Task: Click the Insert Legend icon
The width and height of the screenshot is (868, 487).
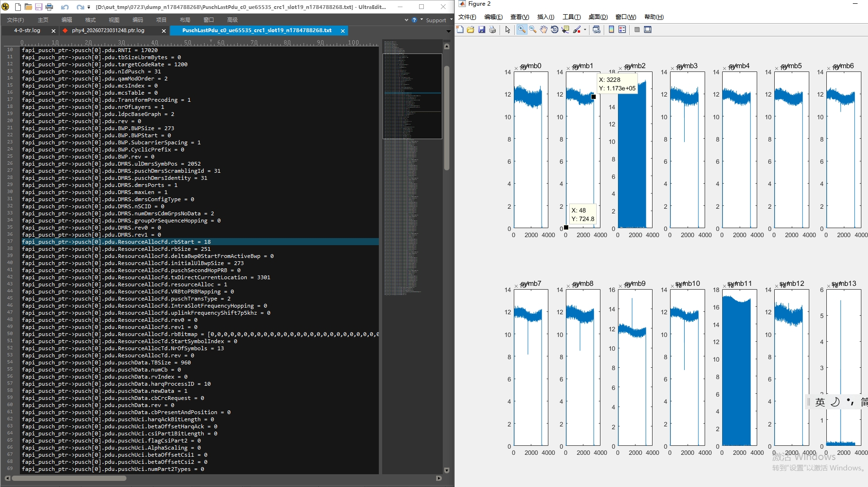Action: 622,30
